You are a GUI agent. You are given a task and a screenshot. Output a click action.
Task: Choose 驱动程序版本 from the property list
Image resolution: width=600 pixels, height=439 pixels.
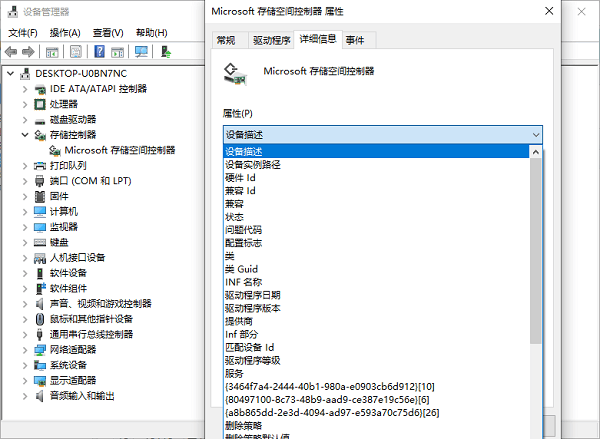377,308
